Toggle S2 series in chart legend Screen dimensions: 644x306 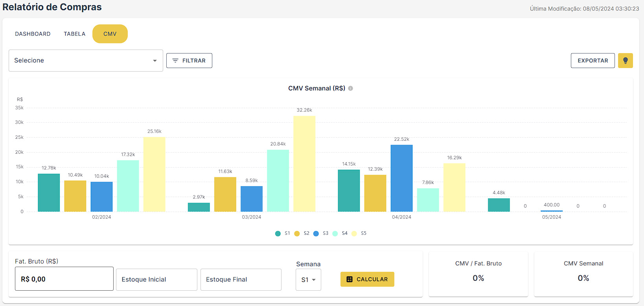point(302,233)
